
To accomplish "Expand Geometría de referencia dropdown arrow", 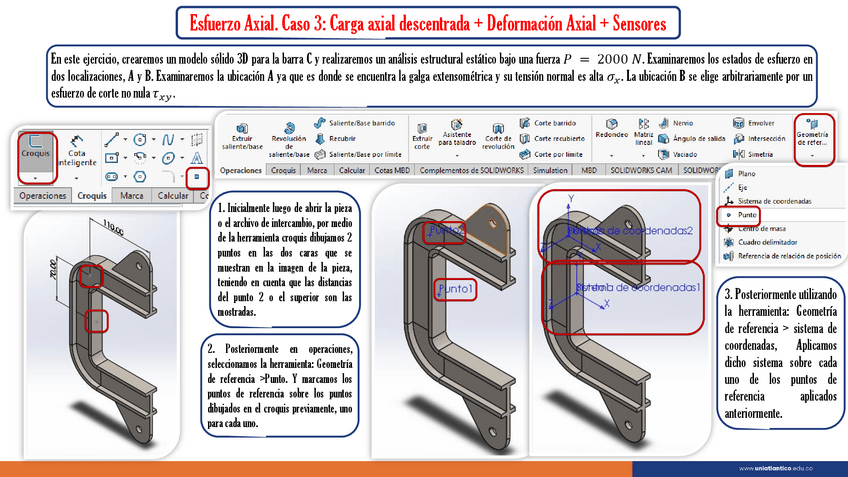I will (x=812, y=156).
